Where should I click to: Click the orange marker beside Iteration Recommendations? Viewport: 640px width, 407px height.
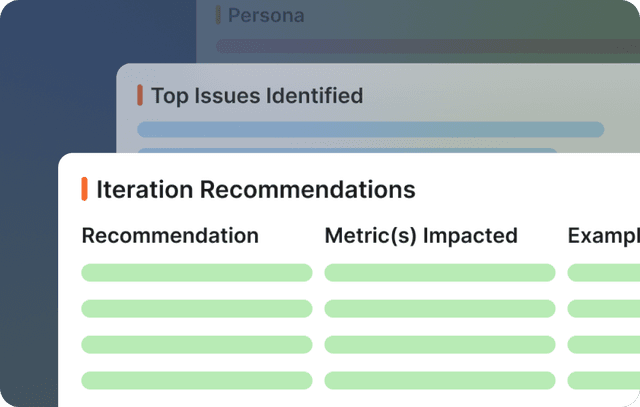click(x=84, y=189)
